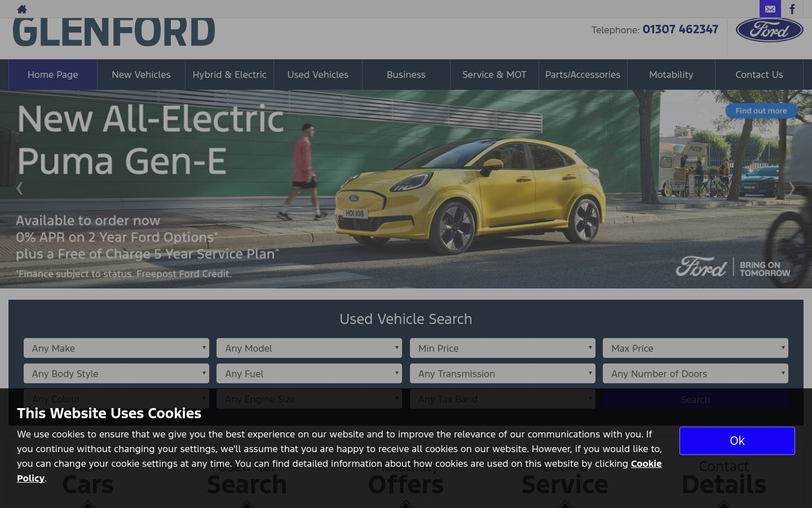This screenshot has height=508, width=812.
Task: Expand the Any Number of Doors dropdown
Action: 695,374
